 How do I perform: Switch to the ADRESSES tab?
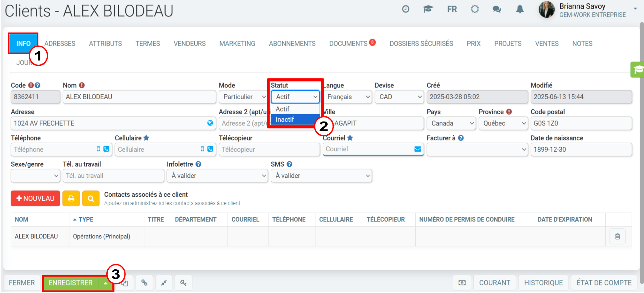pyautogui.click(x=60, y=43)
